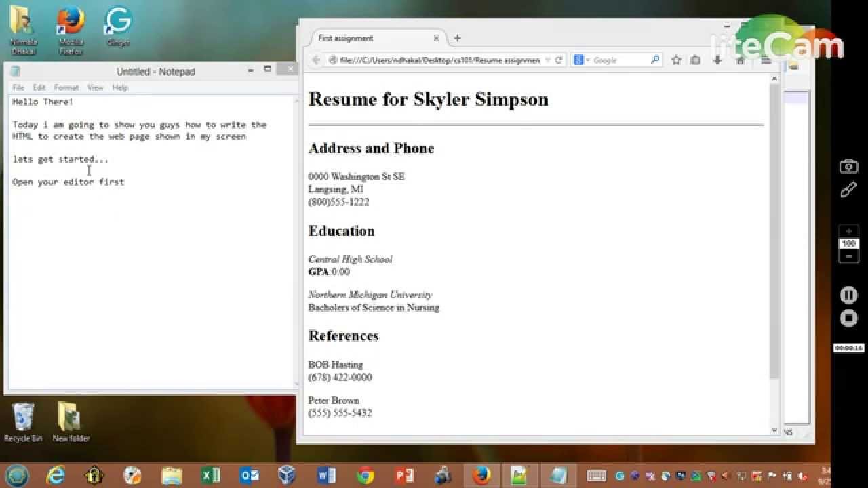Pause the liteCam recording
The width and height of the screenshot is (868, 488).
click(x=848, y=295)
